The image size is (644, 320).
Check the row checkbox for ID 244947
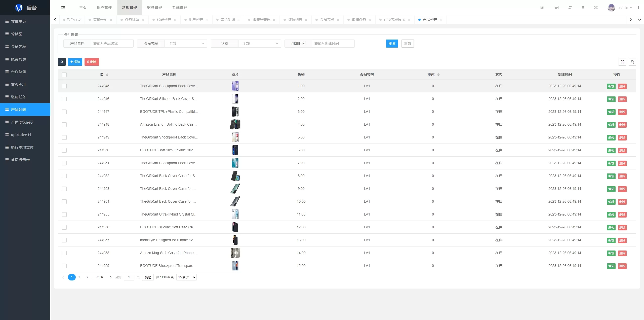pos(64,112)
